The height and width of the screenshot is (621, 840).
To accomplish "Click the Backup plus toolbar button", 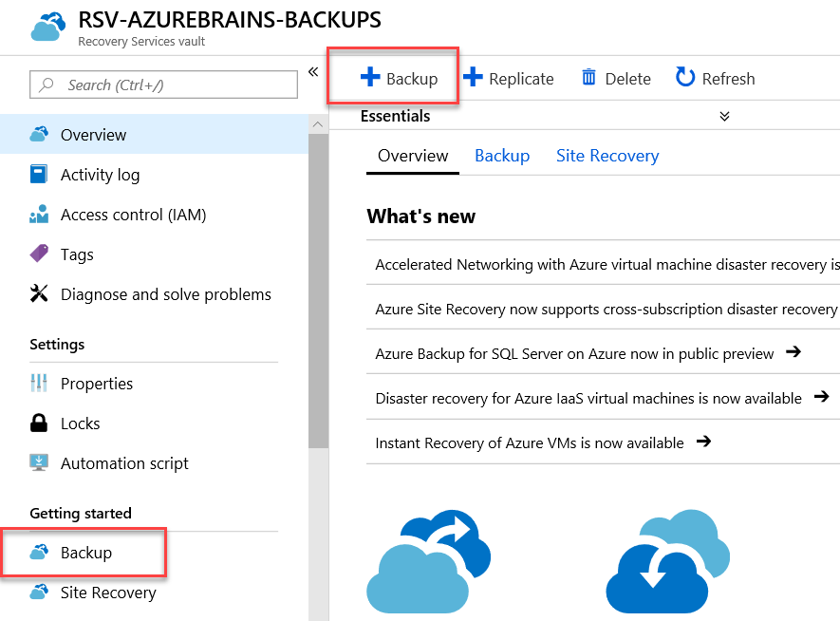I will [x=399, y=78].
